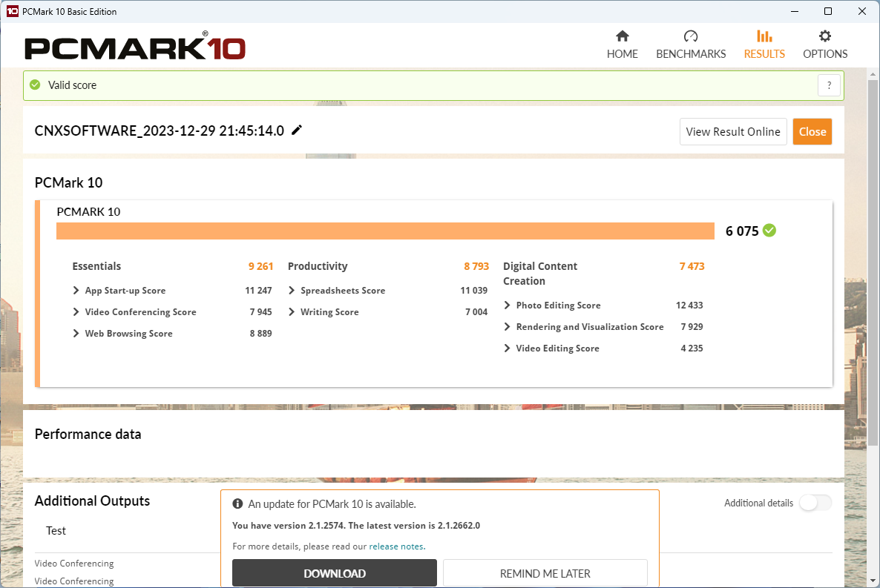Switch to the RESULTS tab

[764, 45]
